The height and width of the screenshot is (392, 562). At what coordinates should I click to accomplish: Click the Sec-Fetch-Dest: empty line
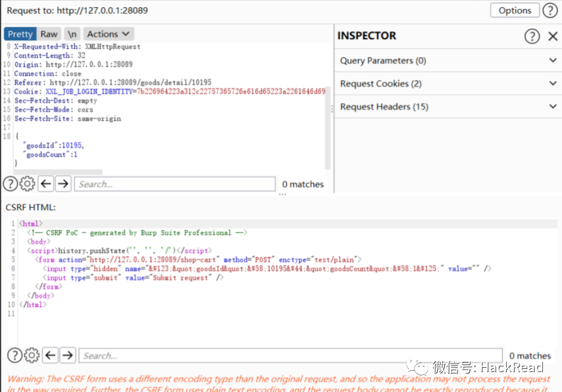56,101
